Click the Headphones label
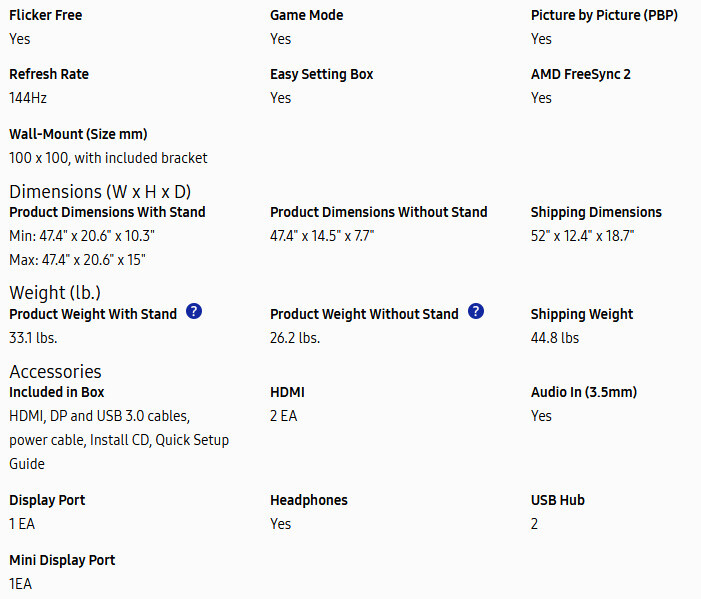The width and height of the screenshot is (701, 599). tap(311, 500)
